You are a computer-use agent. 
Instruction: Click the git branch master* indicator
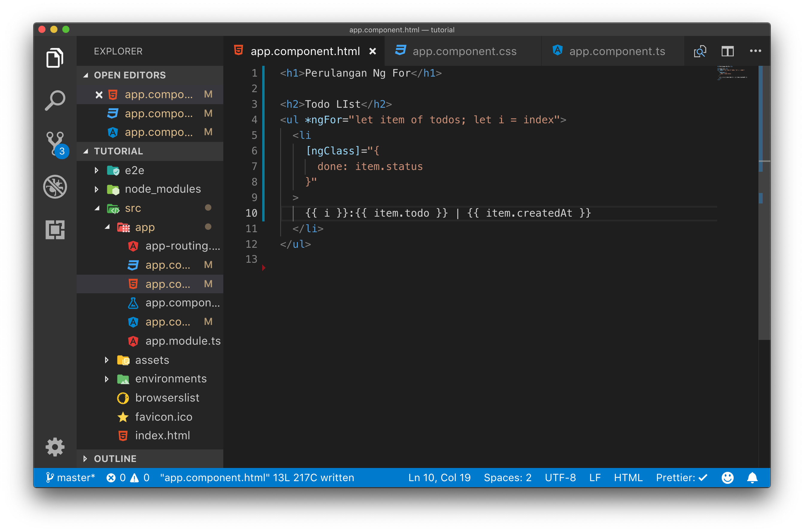(x=70, y=478)
